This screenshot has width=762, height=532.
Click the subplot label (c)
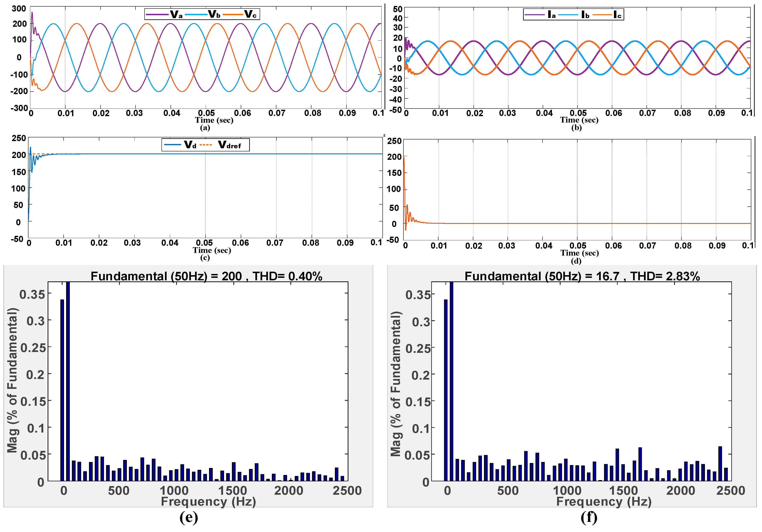coord(205,258)
